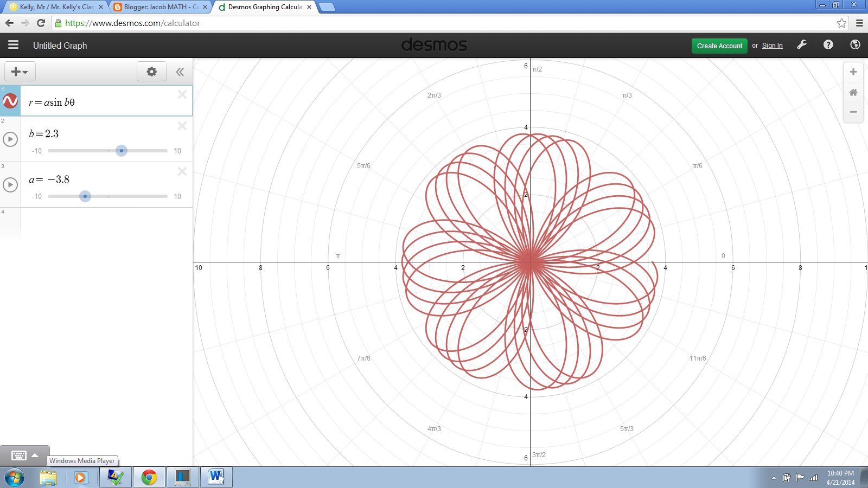Click the Sign In link
This screenshot has height=488, width=868.
click(772, 46)
